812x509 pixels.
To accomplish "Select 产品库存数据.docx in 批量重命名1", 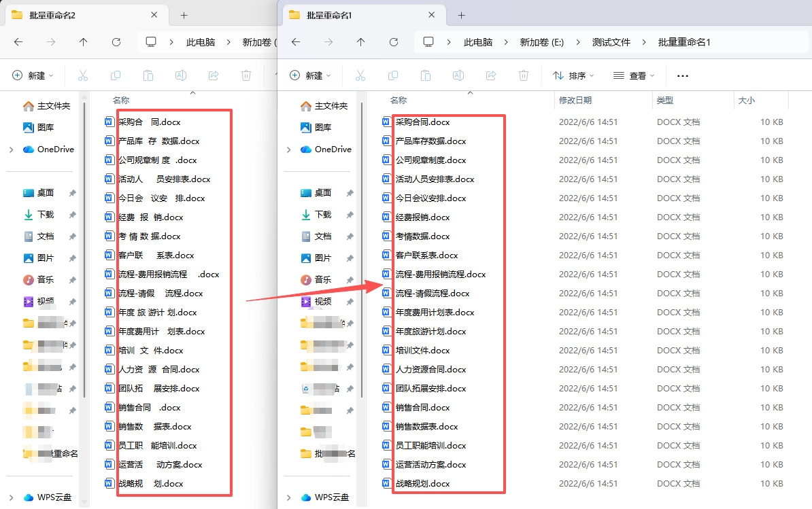I will 431,141.
